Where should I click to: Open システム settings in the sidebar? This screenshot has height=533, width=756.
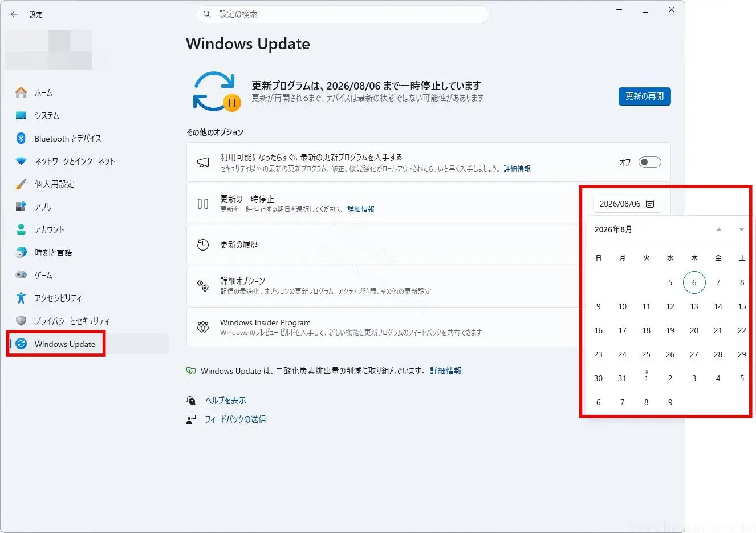(x=88, y=115)
